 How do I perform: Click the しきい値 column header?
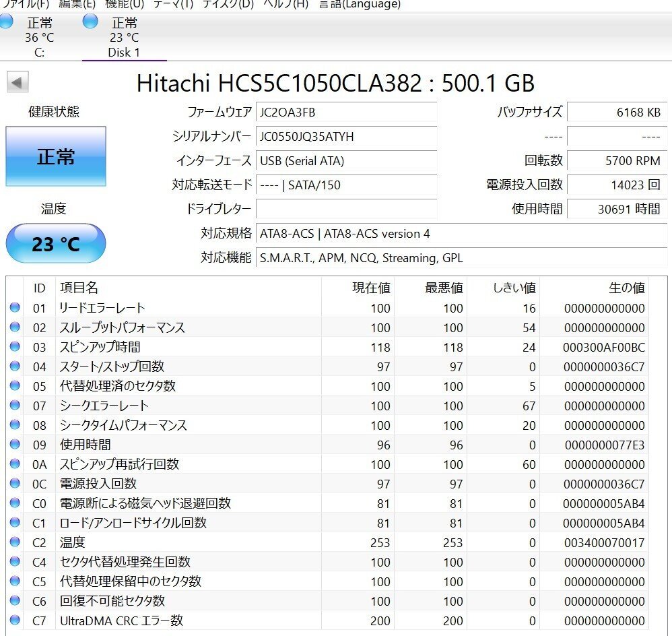(x=504, y=288)
